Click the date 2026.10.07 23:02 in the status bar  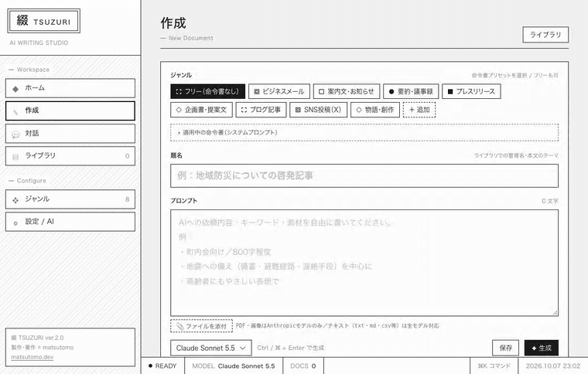553,365
